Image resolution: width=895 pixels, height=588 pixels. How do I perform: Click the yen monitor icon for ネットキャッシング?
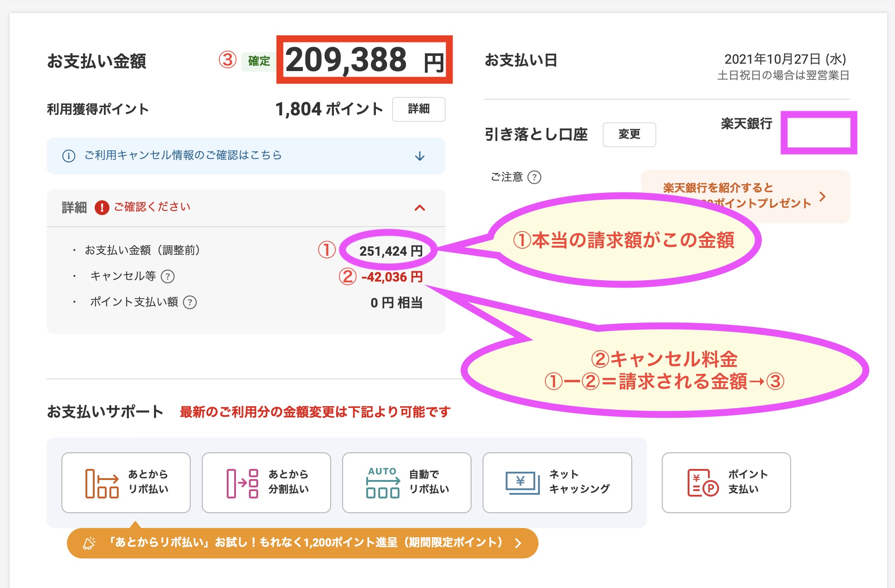522,483
